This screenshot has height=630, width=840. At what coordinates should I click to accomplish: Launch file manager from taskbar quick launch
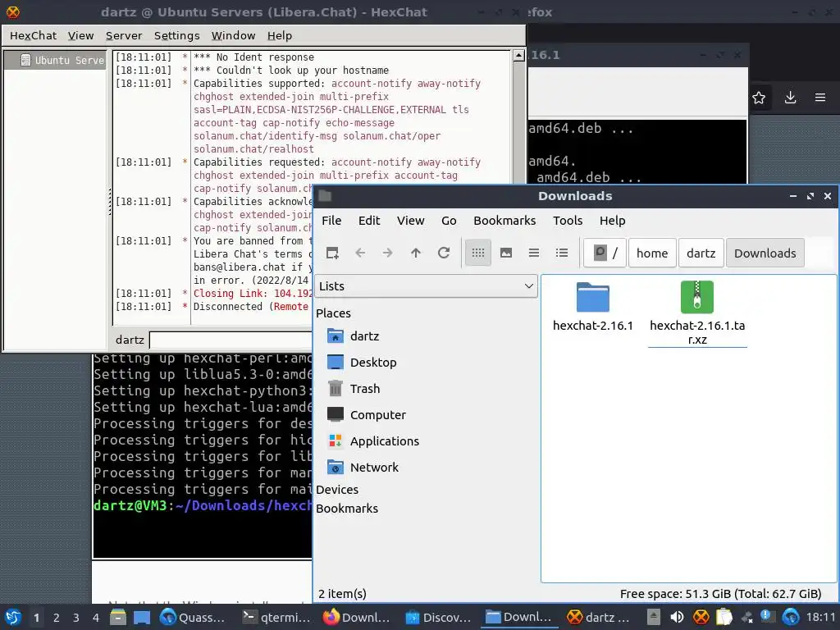pyautogui.click(x=118, y=618)
